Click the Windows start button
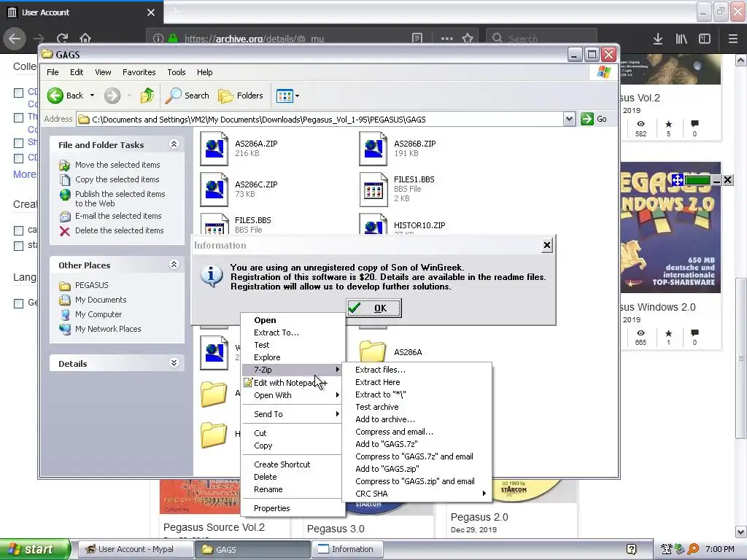This screenshot has width=747, height=560. pos(35,549)
